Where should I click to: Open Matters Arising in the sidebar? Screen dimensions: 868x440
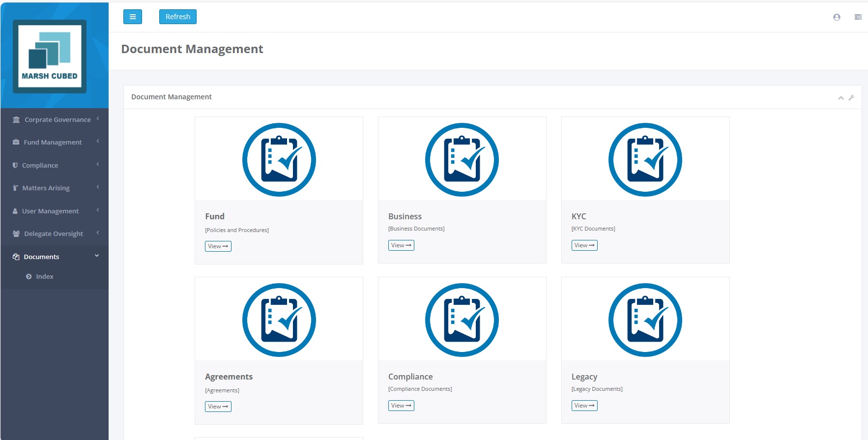(x=46, y=188)
